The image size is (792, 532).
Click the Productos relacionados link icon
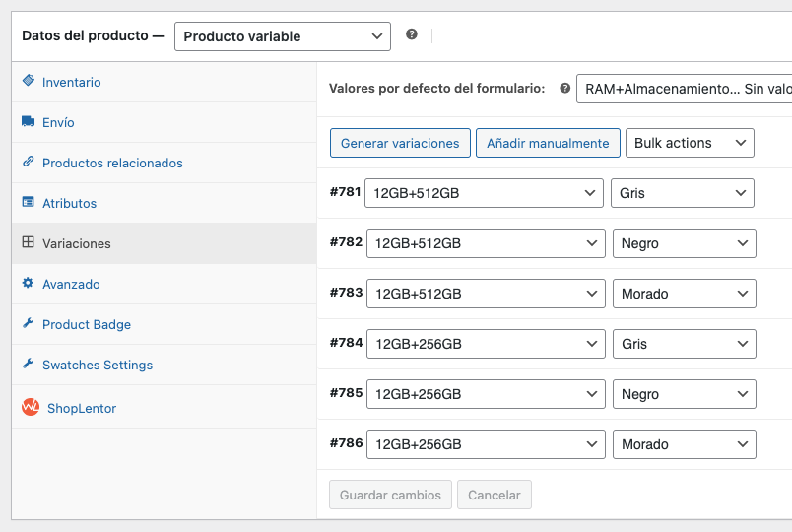click(x=29, y=163)
